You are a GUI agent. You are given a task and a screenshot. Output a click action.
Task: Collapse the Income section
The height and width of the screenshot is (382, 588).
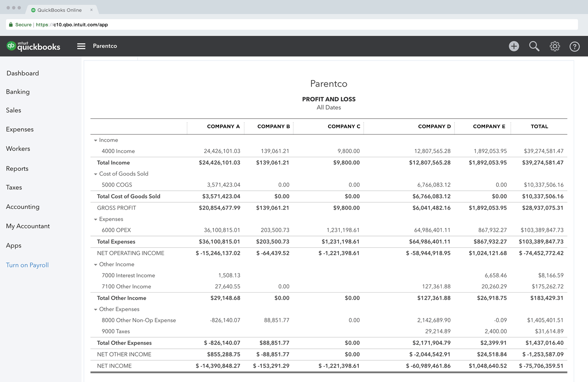(x=96, y=140)
